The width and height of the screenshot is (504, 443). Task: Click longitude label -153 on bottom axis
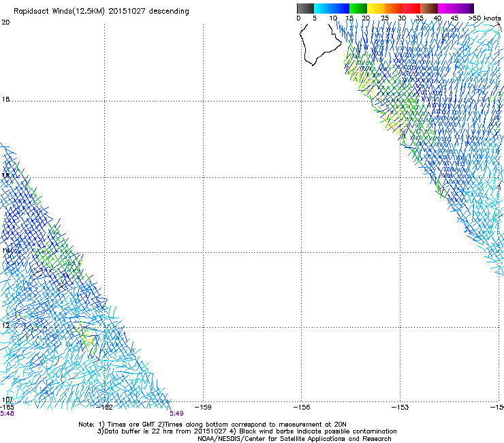(x=400, y=408)
